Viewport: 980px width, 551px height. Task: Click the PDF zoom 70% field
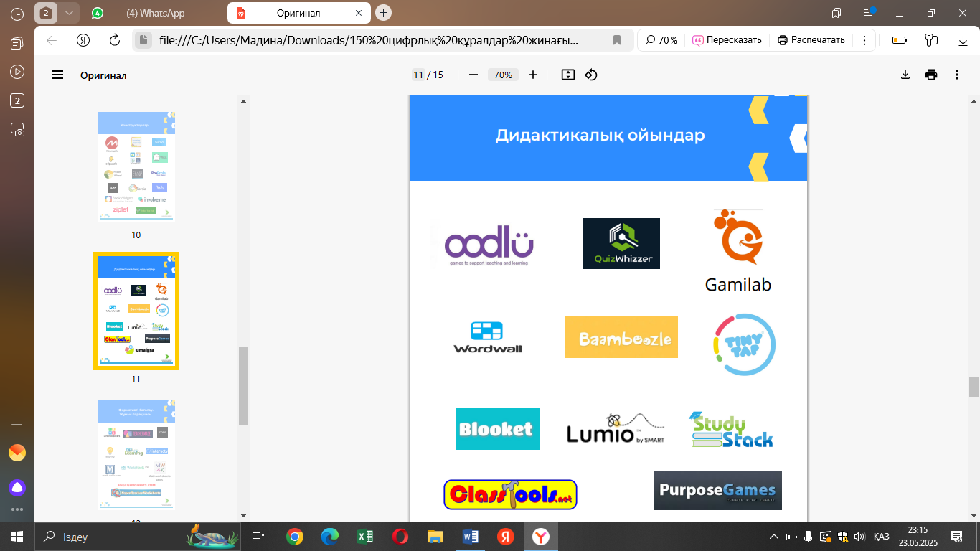tap(503, 75)
